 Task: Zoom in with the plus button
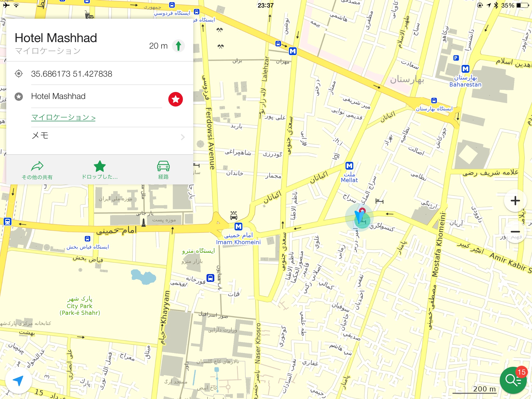pos(515,201)
